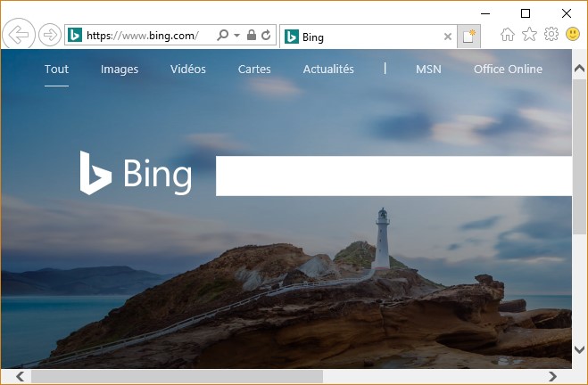The width and height of the screenshot is (588, 385).
Task: Click the Bing search input box
Action: click(393, 176)
